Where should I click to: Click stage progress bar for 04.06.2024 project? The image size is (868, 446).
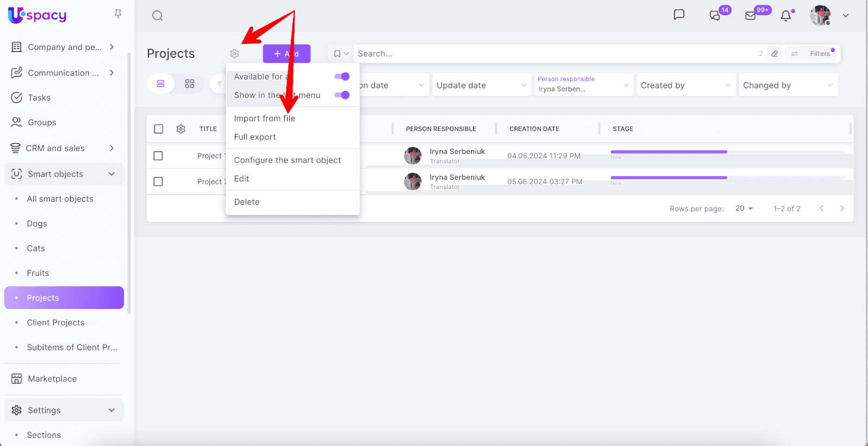728,152
